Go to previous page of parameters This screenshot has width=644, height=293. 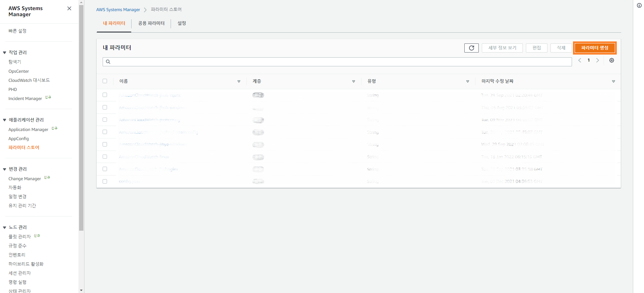coord(580,60)
